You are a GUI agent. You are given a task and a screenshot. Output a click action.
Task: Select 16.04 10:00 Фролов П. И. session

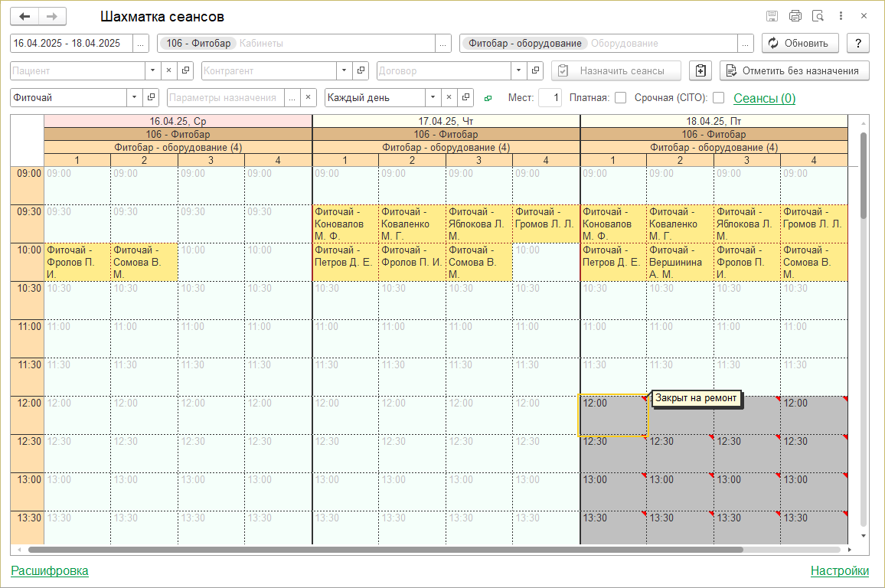[77, 262]
